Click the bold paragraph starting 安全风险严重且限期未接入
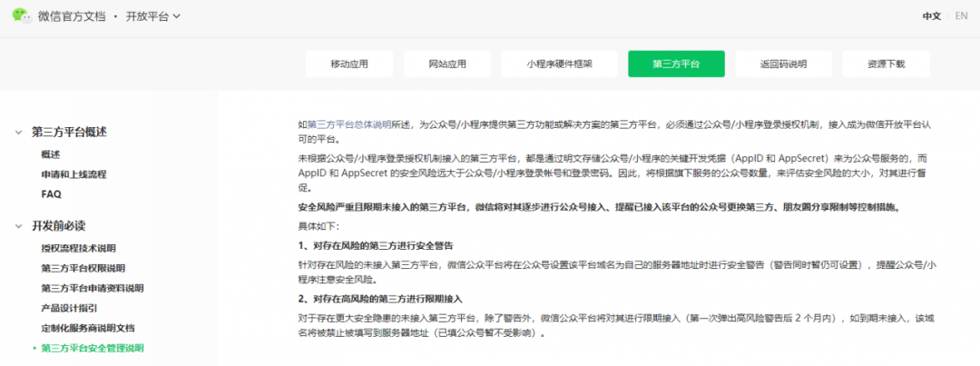The height and width of the screenshot is (366, 980). (599, 207)
